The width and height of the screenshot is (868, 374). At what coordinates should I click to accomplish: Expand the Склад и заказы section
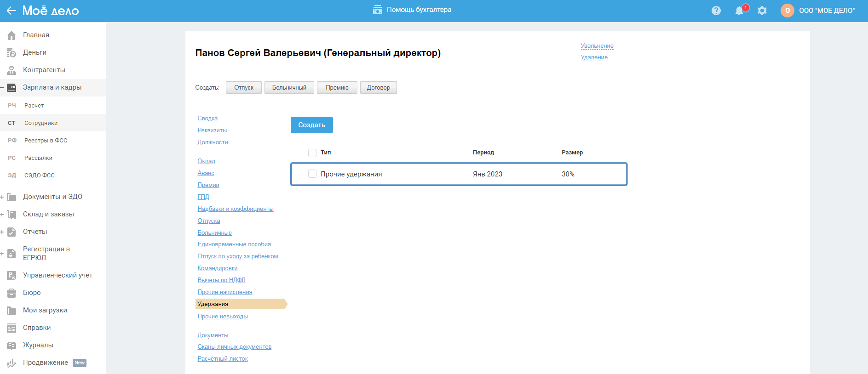[x=2, y=215]
